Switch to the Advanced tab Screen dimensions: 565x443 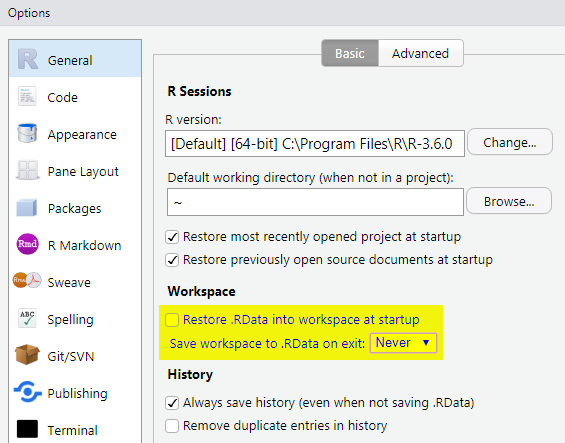tap(421, 53)
